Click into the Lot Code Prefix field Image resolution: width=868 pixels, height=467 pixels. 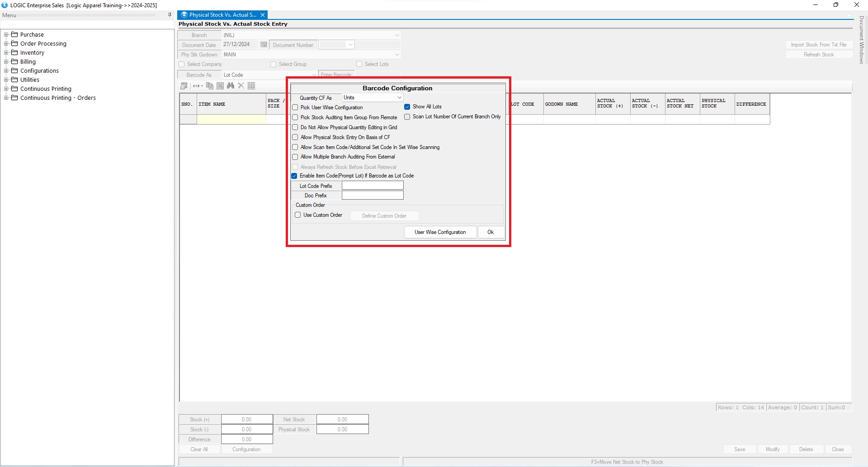(372, 186)
